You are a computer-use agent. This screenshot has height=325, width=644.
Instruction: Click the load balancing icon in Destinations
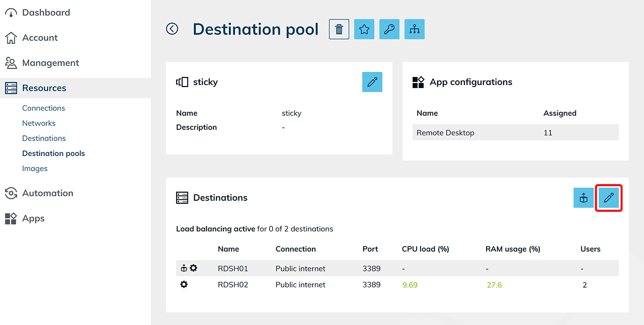584,198
